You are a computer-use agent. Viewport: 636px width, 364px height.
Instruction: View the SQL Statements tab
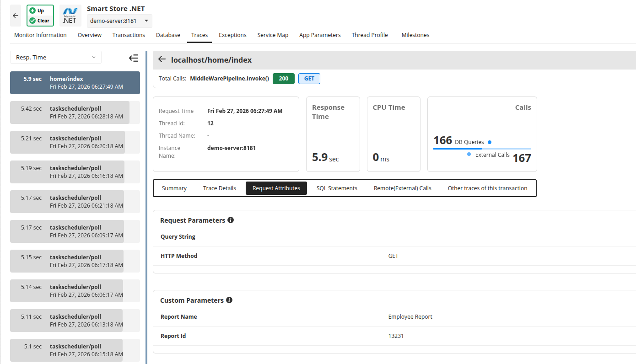pyautogui.click(x=337, y=188)
